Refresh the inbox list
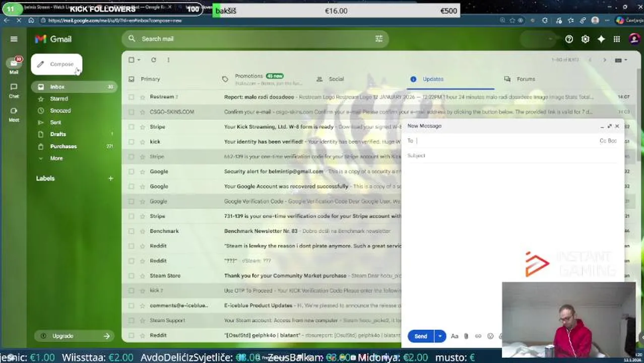 [x=154, y=59]
